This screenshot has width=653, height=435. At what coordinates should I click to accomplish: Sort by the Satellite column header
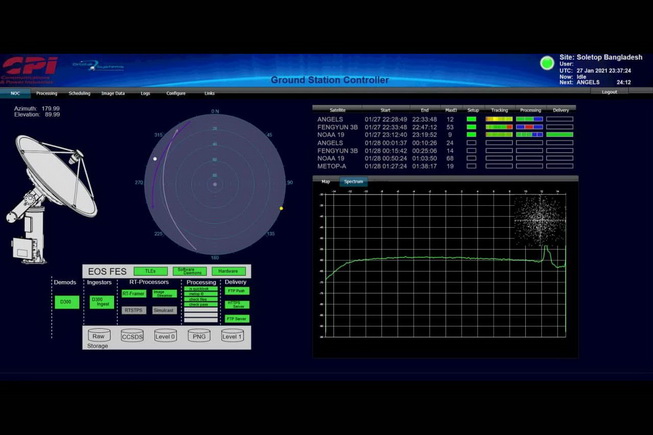pos(337,110)
